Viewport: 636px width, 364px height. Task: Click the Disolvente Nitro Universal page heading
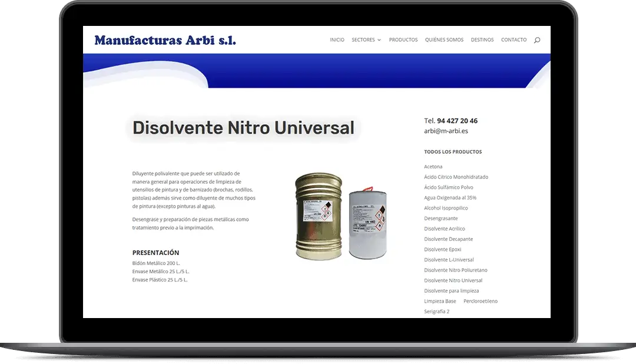pos(243,128)
